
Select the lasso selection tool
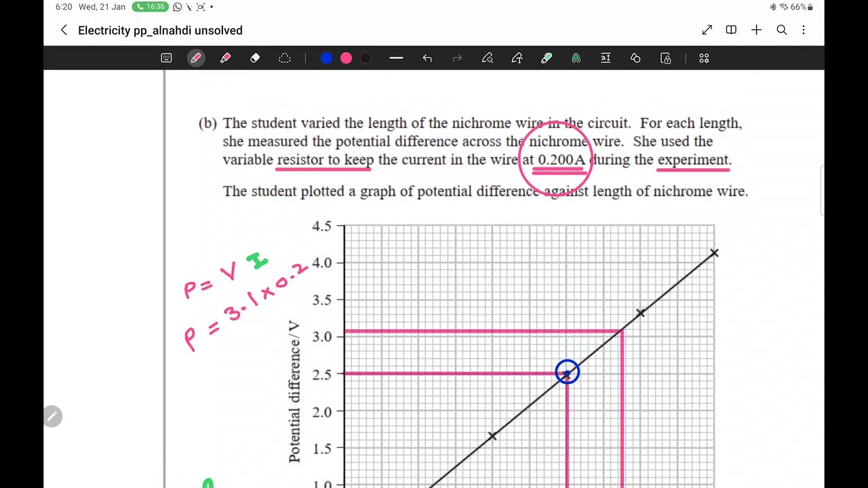click(x=285, y=58)
